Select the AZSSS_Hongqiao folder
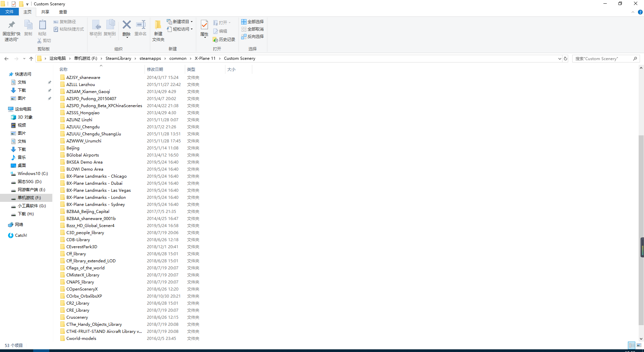 point(83,113)
